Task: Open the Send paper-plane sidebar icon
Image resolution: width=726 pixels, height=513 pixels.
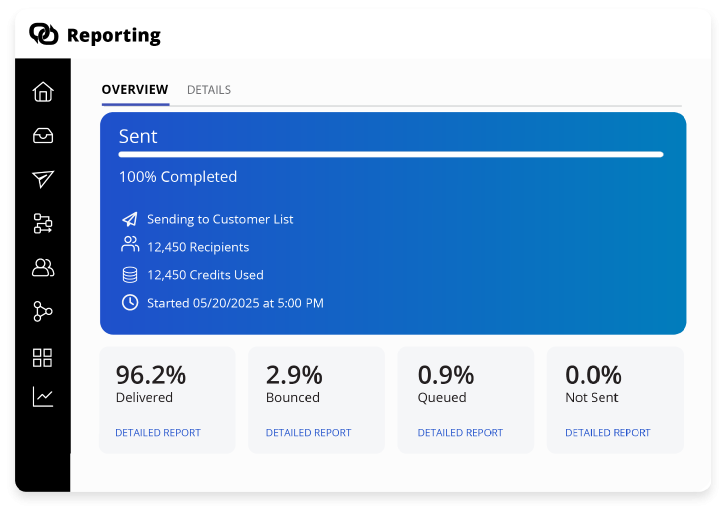Action: (x=43, y=179)
